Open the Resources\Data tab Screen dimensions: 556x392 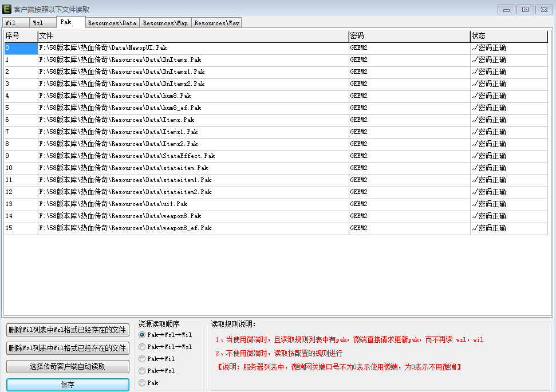(112, 23)
